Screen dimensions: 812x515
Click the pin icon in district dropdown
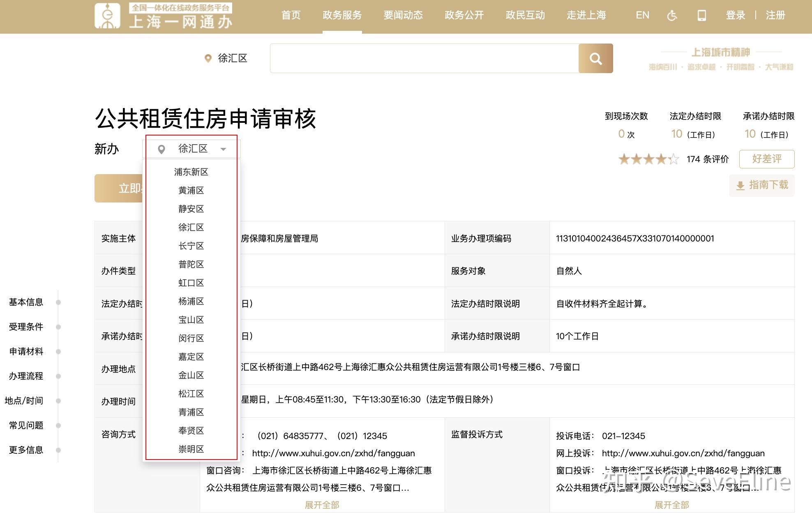(x=161, y=149)
